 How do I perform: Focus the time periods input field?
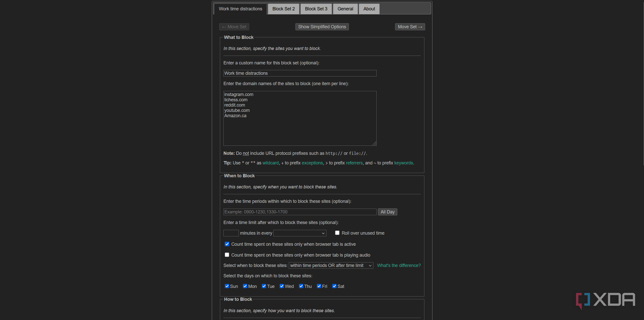(x=300, y=212)
